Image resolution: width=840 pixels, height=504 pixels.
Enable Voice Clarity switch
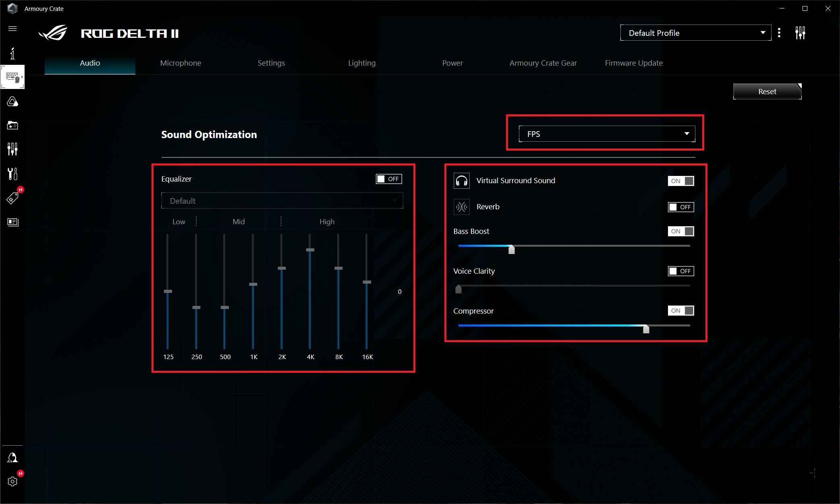pyautogui.click(x=681, y=271)
